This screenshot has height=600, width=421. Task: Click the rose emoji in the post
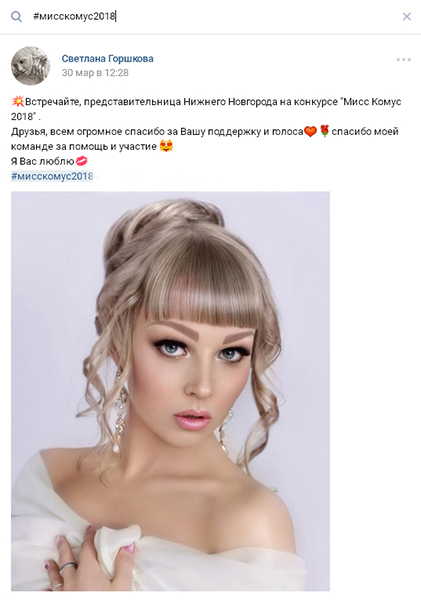324,131
